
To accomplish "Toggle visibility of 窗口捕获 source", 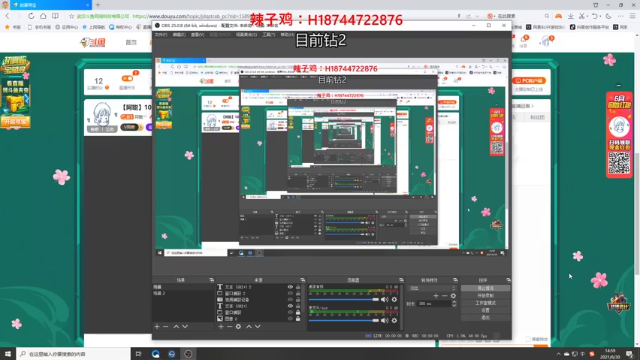I will point(290,312).
